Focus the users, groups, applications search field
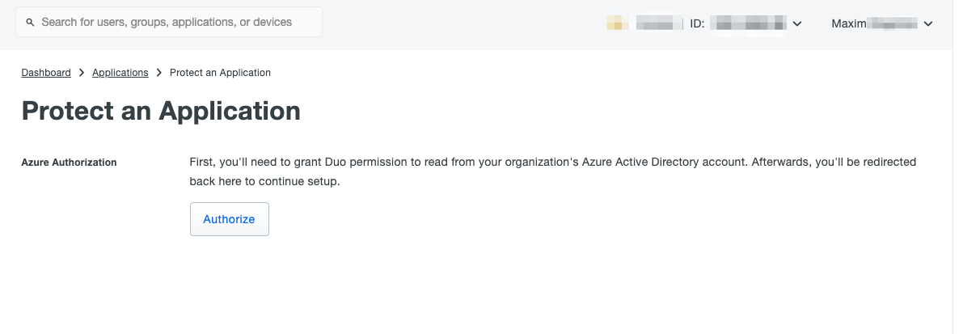The width and height of the screenshot is (980, 334). point(169,22)
